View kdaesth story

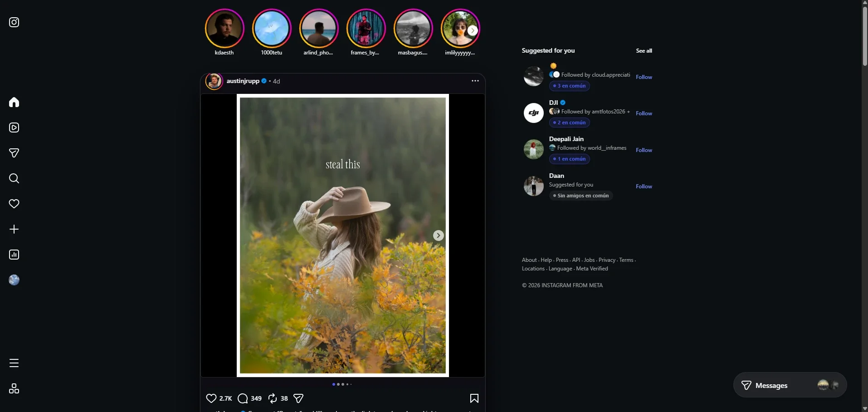224,29
